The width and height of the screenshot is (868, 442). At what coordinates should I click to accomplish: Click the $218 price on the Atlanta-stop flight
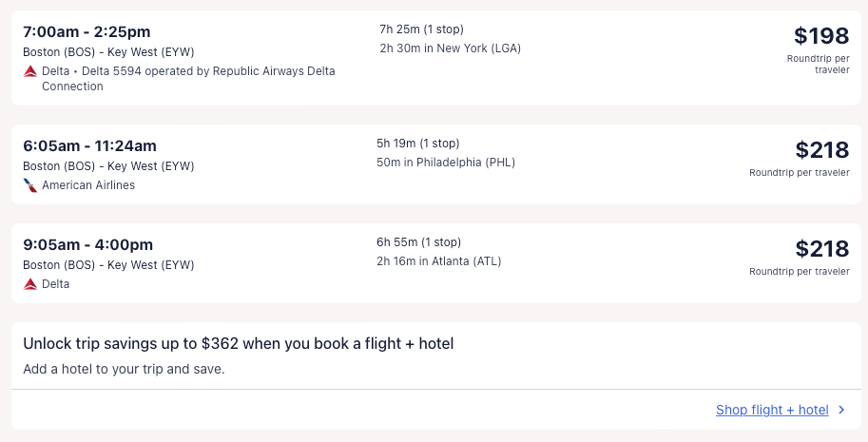(x=821, y=249)
